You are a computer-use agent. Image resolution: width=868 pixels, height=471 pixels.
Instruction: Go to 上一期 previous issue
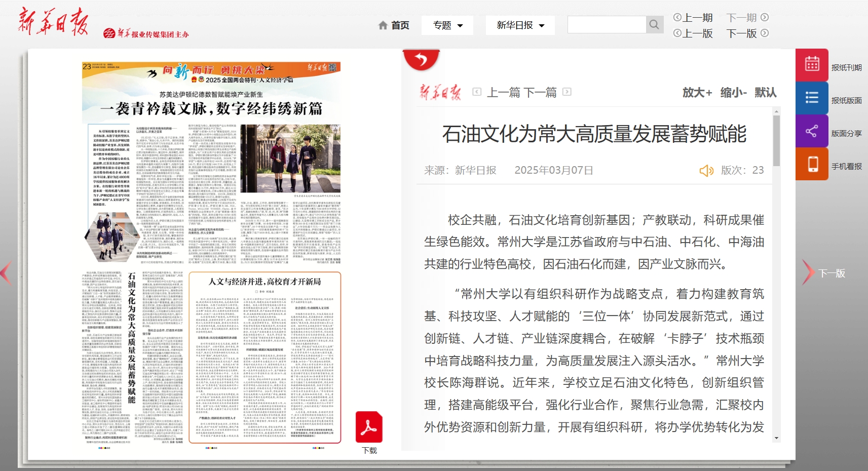pos(693,18)
